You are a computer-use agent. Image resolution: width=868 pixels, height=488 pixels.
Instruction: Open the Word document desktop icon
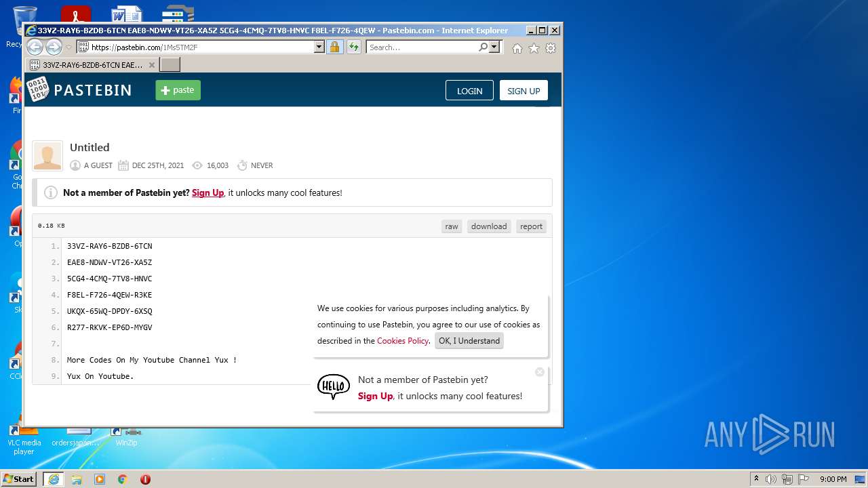click(127, 15)
